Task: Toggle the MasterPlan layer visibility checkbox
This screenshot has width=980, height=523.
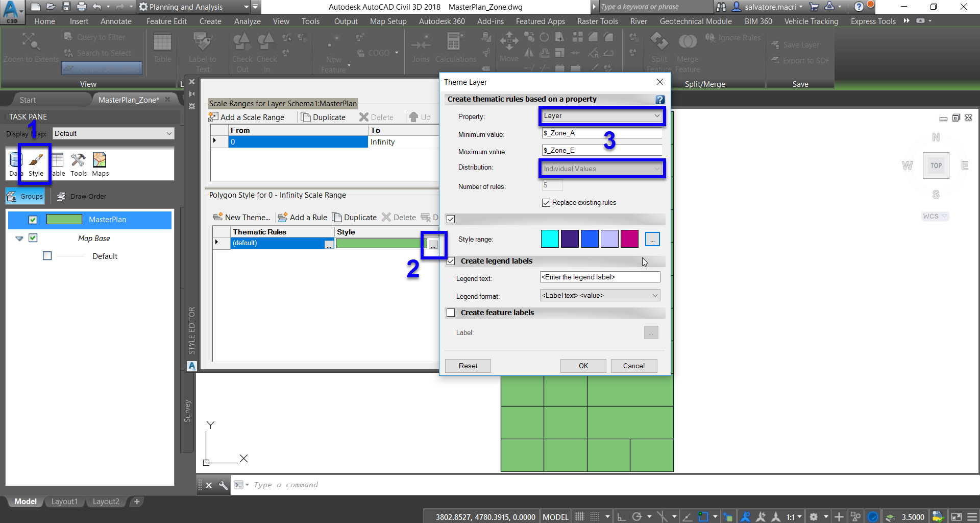Action: (33, 220)
